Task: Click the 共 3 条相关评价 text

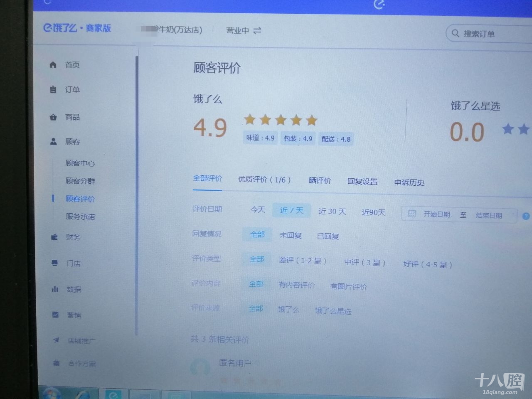Action: 220,339
